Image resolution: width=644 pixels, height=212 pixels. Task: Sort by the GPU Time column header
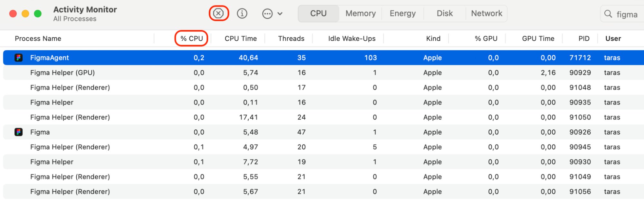[x=538, y=39]
